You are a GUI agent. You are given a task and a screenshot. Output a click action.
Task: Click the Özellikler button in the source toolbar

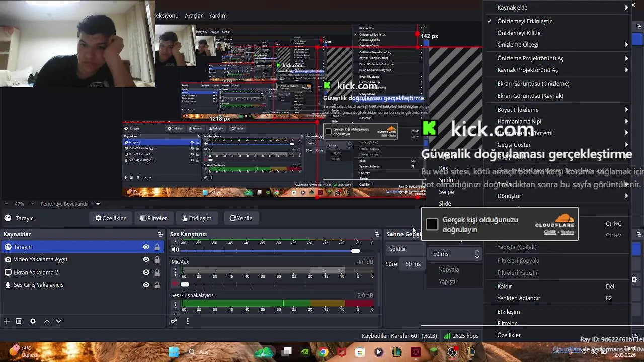click(x=110, y=218)
